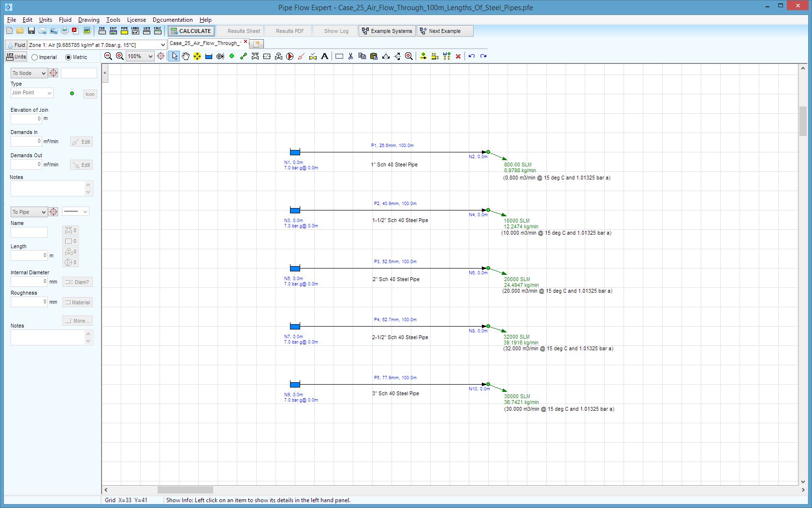Open Example Systems button
This screenshot has height=508, width=812.
tap(387, 31)
